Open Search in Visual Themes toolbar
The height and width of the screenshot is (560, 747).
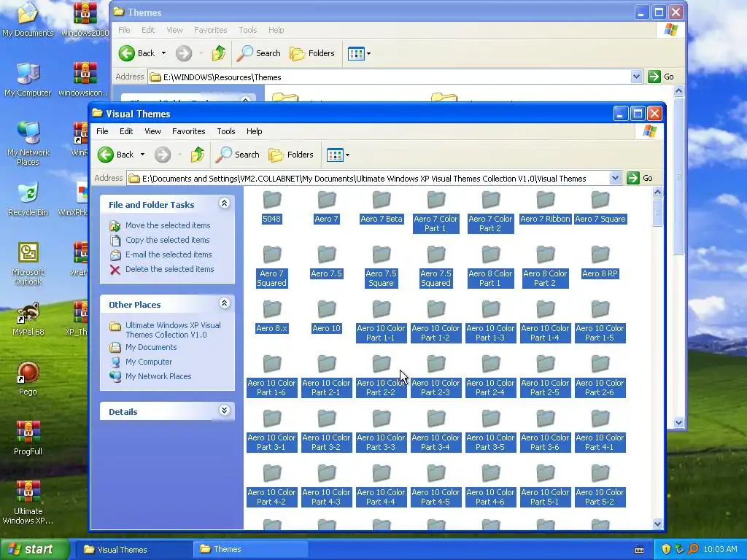point(237,155)
